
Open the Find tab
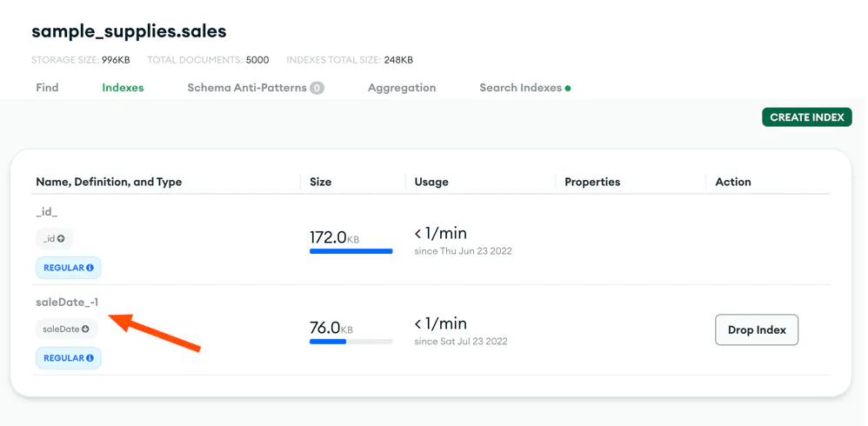[47, 88]
